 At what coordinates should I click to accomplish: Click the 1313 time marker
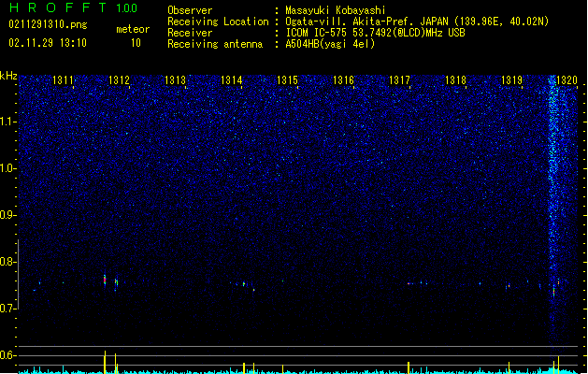(x=175, y=79)
